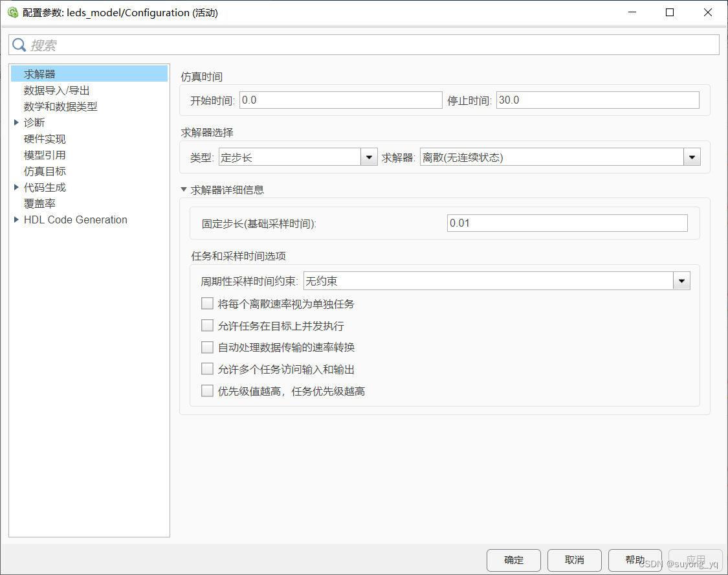The width and height of the screenshot is (728, 575).
Task: Enable treating each discrete rate as separate task
Action: tap(207, 304)
